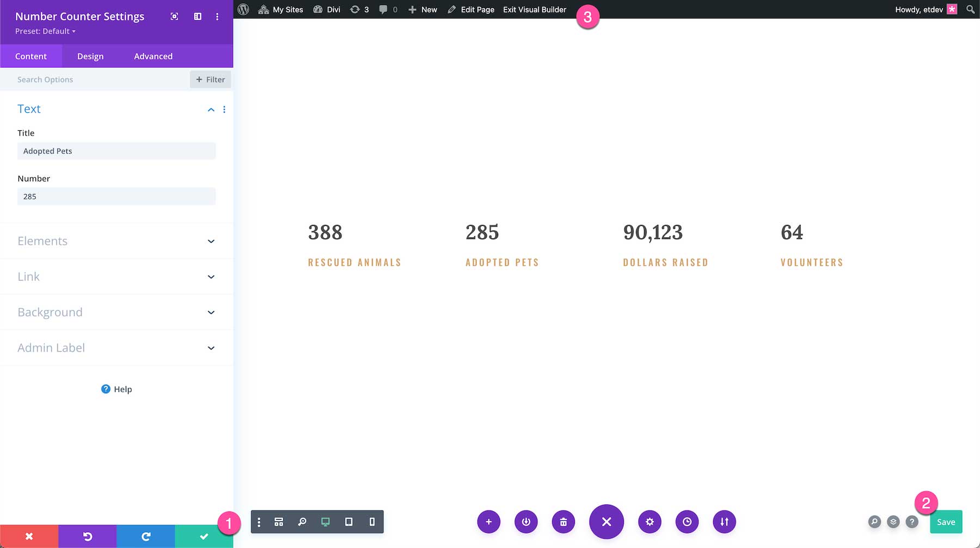
Task: Click the expand modal fullscreen icon
Action: pos(174,16)
